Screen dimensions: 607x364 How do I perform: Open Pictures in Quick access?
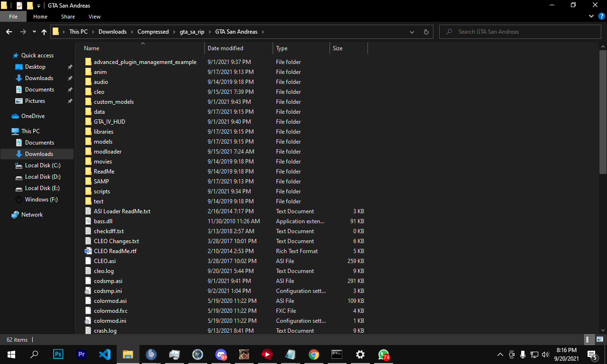(35, 101)
